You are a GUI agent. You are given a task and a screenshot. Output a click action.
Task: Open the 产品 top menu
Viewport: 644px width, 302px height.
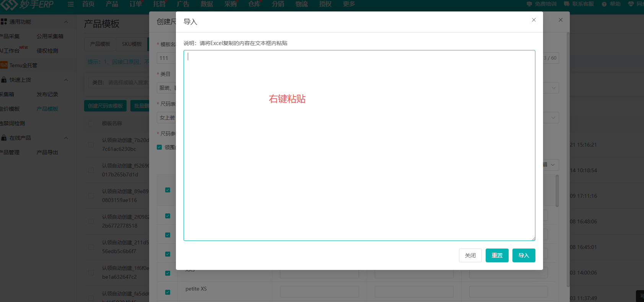112,4
